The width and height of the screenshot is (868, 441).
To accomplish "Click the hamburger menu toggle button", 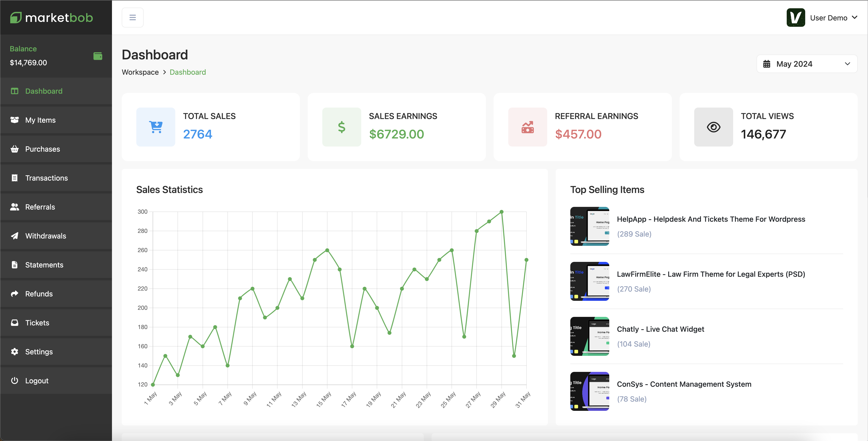I will point(132,18).
